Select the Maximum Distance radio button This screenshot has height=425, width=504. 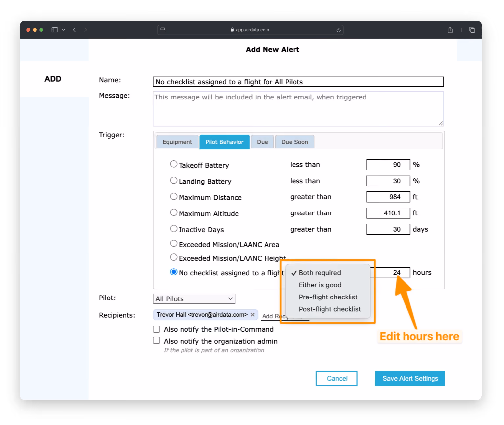point(174,196)
